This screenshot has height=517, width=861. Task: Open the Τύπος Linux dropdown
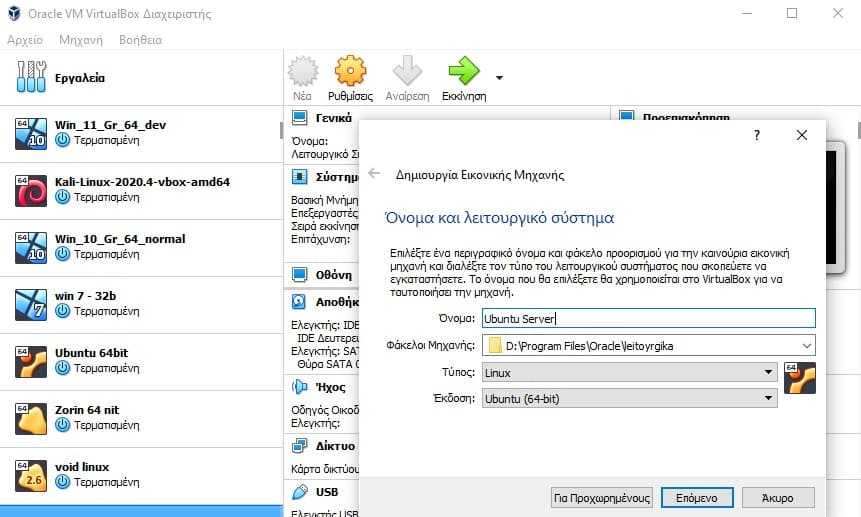[x=630, y=372]
